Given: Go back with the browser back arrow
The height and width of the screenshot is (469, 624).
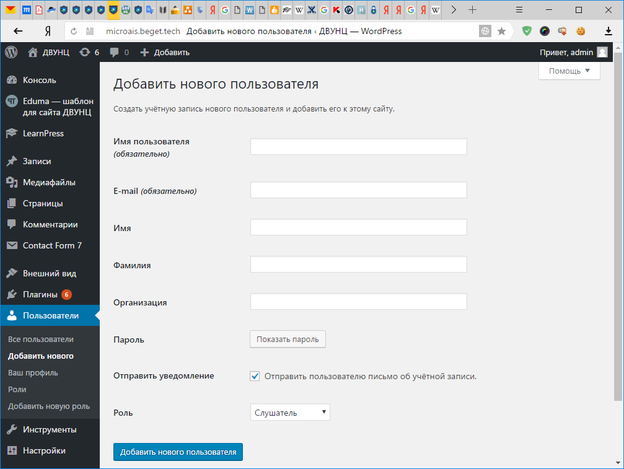Looking at the screenshot, I should [18, 31].
